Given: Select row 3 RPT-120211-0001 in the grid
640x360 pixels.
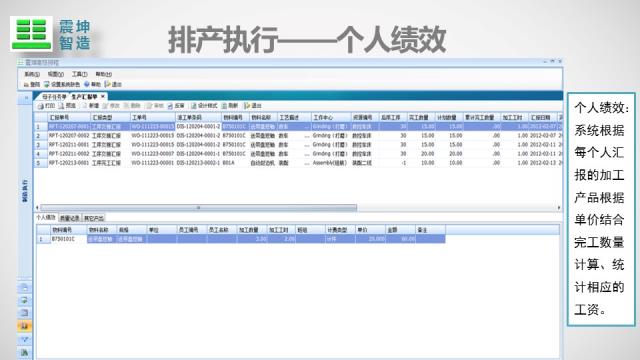Looking at the screenshot, I should (x=298, y=145).
